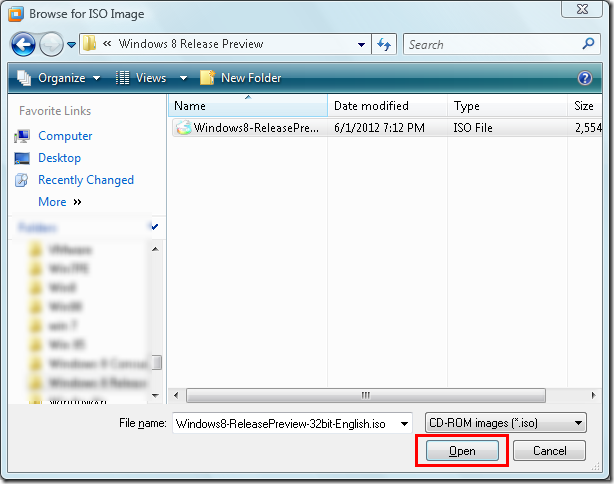This screenshot has width=614, height=484.
Task: Click the VMware icon in title bar
Action: point(16,14)
